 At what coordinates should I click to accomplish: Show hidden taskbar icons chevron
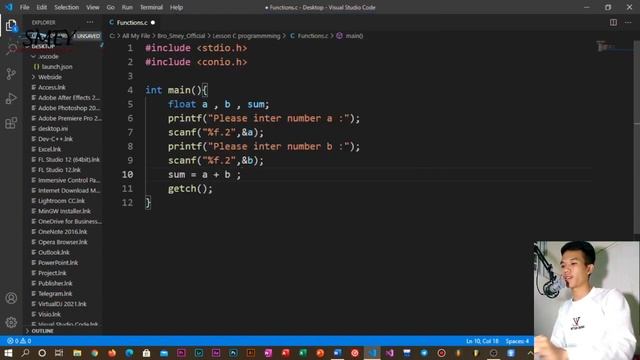click(530, 353)
